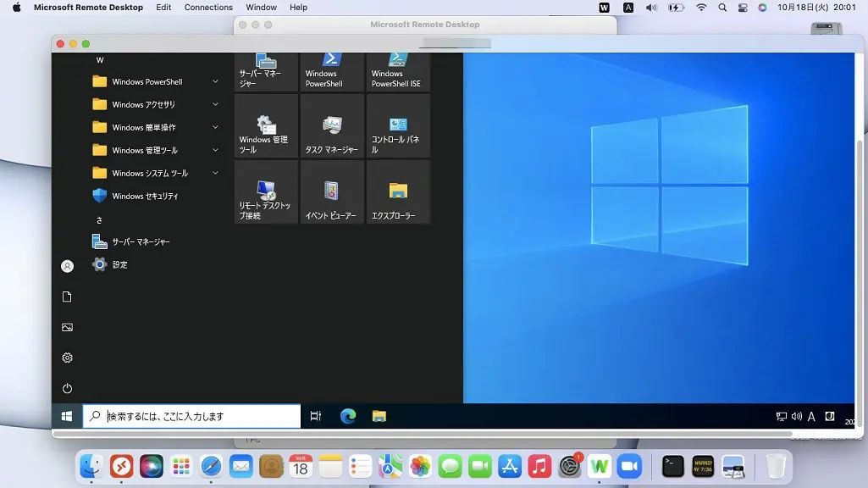Viewport: 868px width, 488px height.
Task: Open the Task Manager tile
Action: (x=331, y=125)
